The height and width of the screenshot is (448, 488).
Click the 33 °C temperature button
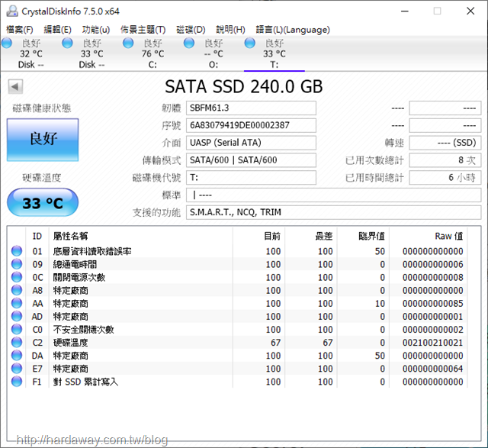pos(43,202)
